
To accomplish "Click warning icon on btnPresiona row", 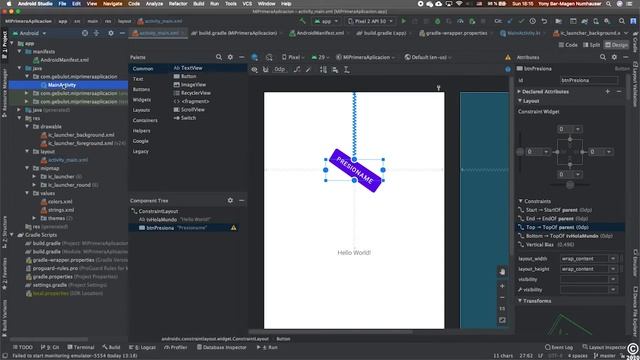I will (233, 228).
